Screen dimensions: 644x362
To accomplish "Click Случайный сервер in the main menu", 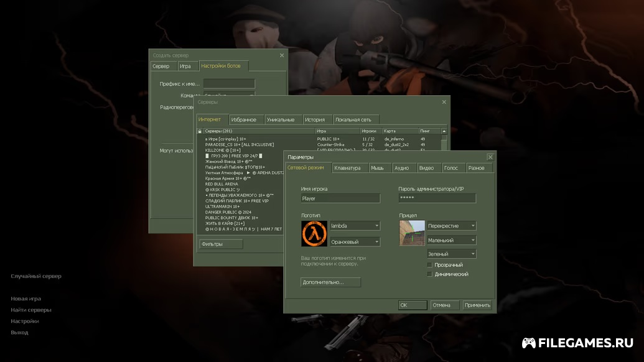I will [36, 276].
